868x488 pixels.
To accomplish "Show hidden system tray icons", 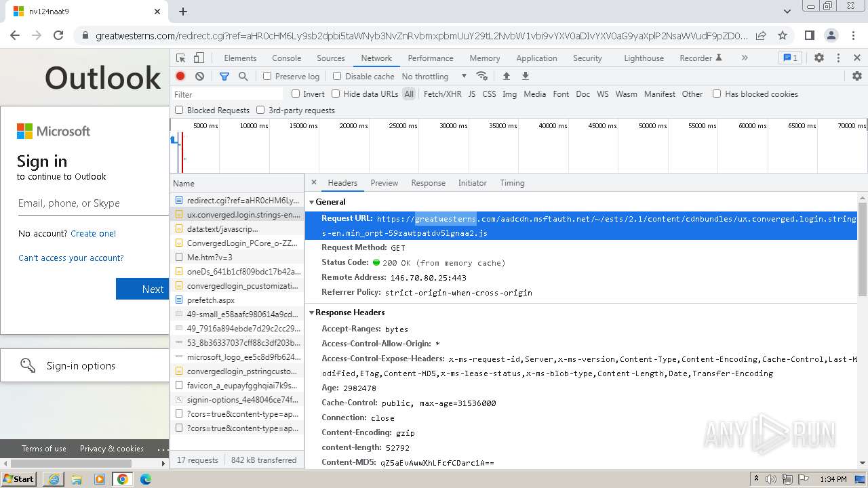I will point(756,479).
